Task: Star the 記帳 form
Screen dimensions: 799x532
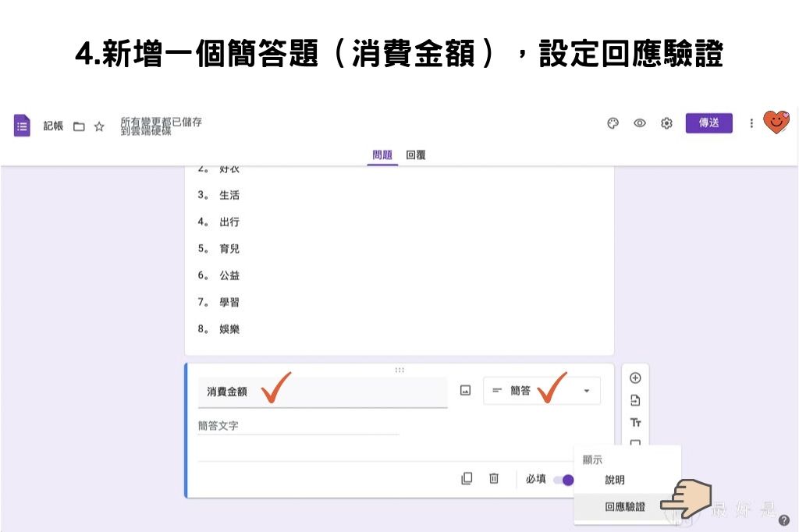Action: [x=98, y=126]
